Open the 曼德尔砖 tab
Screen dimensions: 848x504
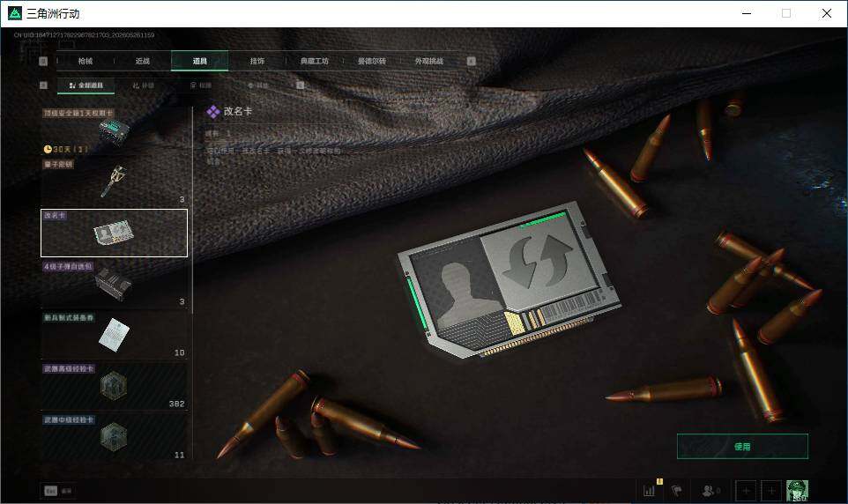pyautogui.click(x=371, y=61)
